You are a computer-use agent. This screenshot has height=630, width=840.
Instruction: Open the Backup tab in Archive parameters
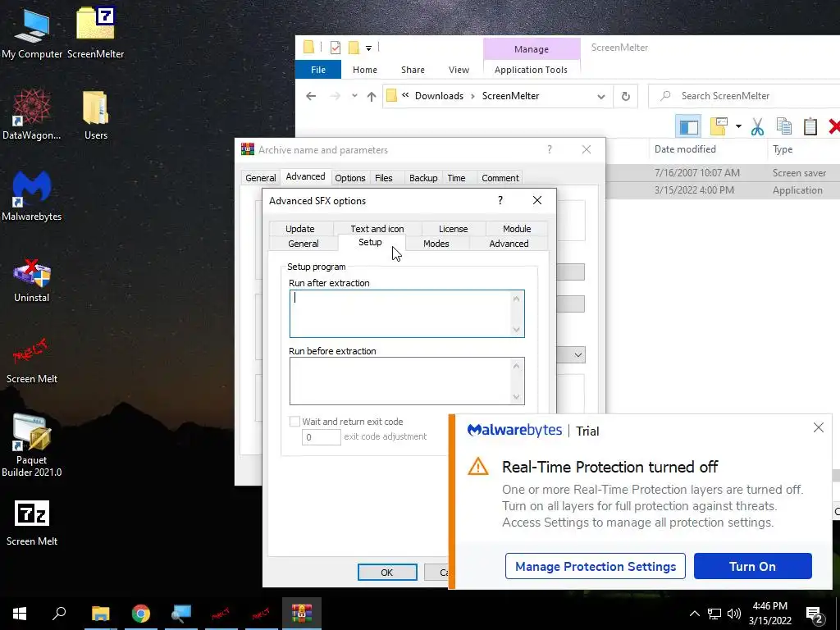pyautogui.click(x=423, y=178)
